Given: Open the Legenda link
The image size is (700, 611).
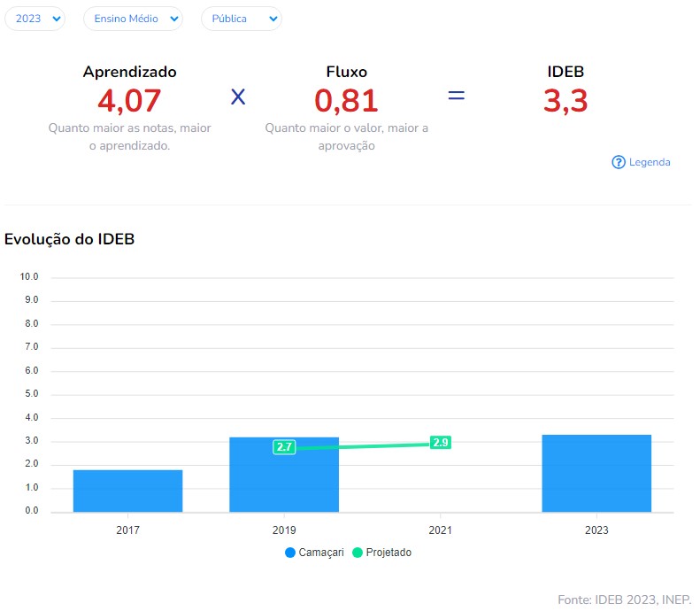Looking at the screenshot, I should pos(650,162).
